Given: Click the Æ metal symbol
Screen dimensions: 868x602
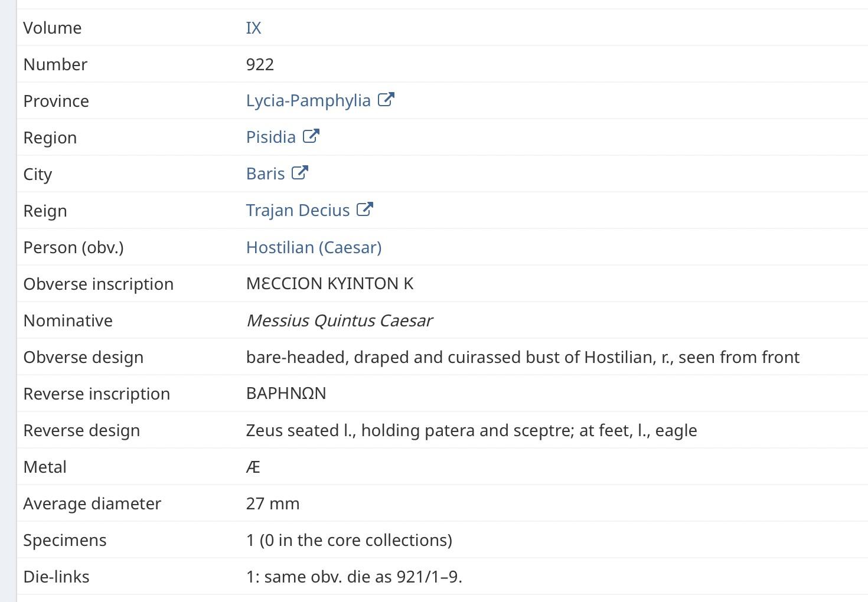Looking at the screenshot, I should (253, 467).
